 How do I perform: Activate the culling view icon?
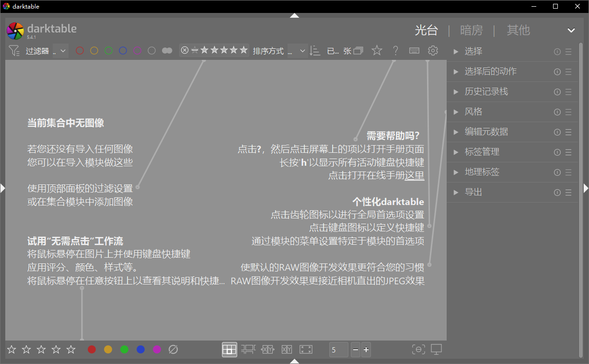coord(267,349)
